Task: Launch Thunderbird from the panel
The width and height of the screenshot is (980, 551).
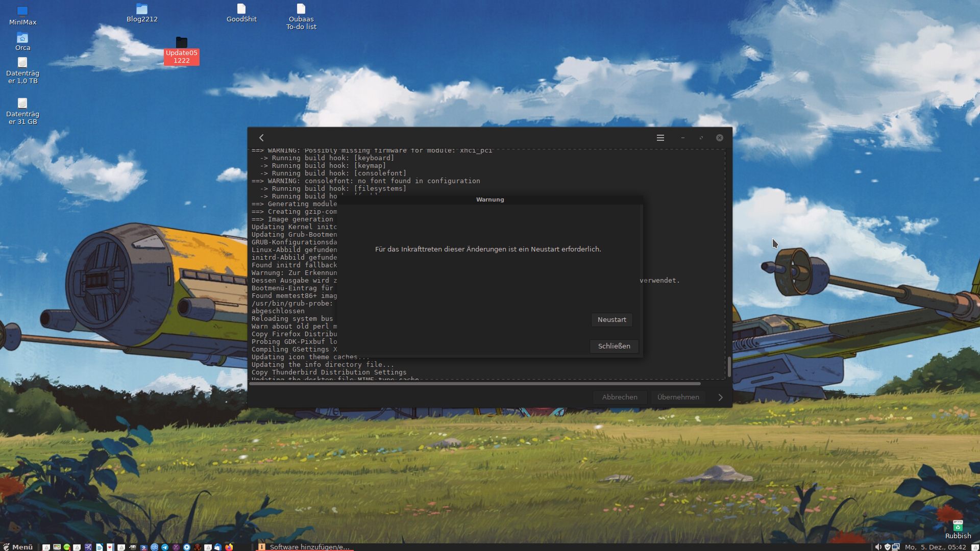Action: tap(218, 547)
